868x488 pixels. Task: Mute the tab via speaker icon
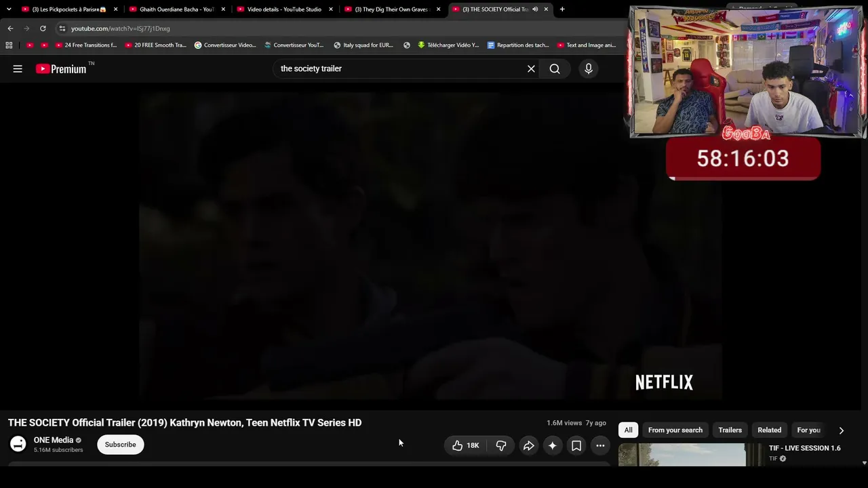point(535,9)
